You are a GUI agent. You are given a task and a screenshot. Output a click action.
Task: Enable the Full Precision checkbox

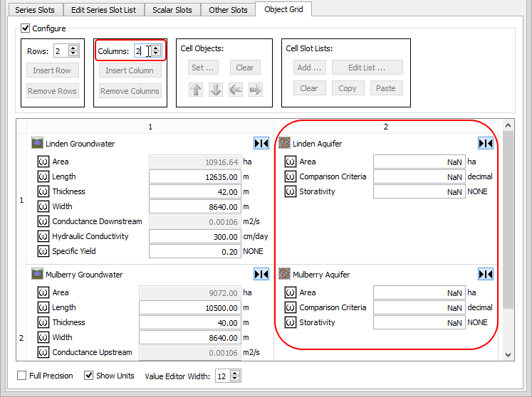tap(22, 376)
